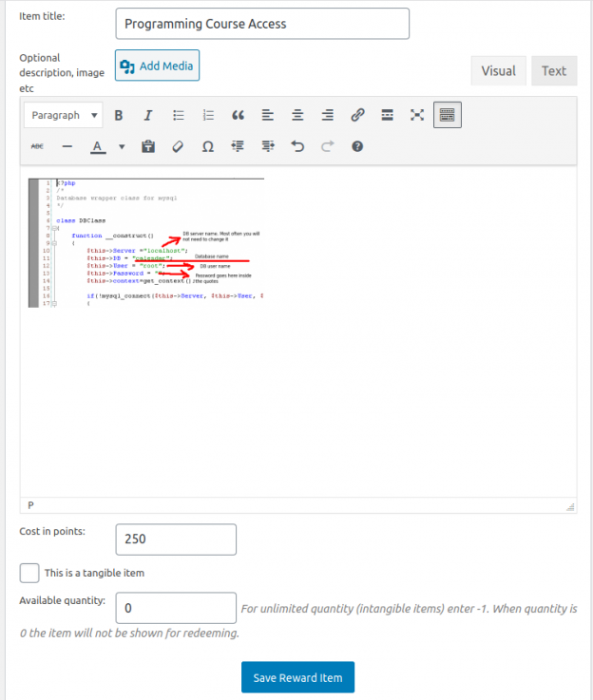The height and width of the screenshot is (700, 593).
Task: Apply italic formatting
Action: click(148, 115)
